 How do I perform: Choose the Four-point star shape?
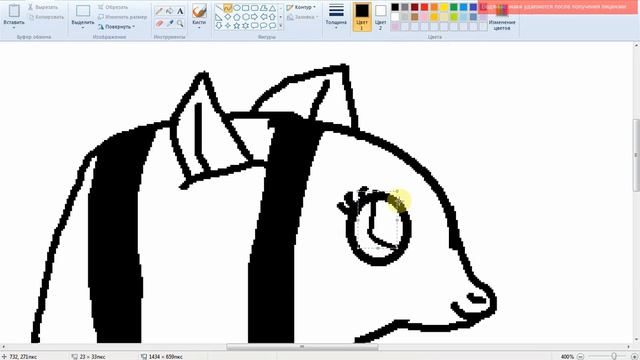pos(228,25)
